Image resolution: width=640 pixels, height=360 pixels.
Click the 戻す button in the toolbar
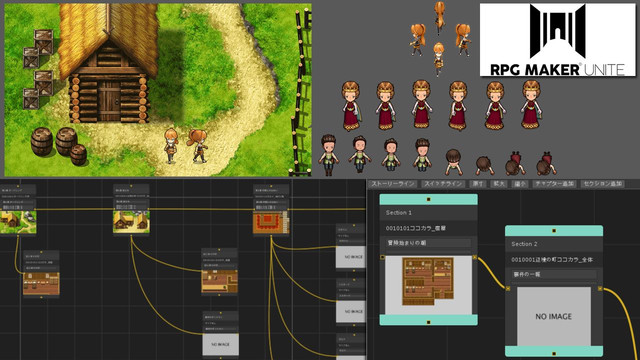[x=478, y=184]
